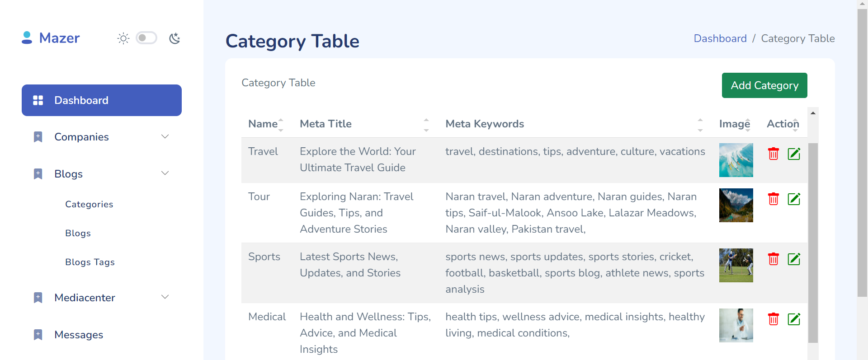Follow the Dashboard breadcrumb link
The height and width of the screenshot is (360, 868).
pos(720,38)
